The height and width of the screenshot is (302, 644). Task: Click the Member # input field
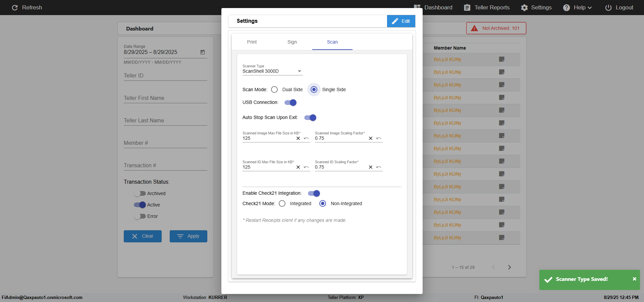[x=165, y=143]
